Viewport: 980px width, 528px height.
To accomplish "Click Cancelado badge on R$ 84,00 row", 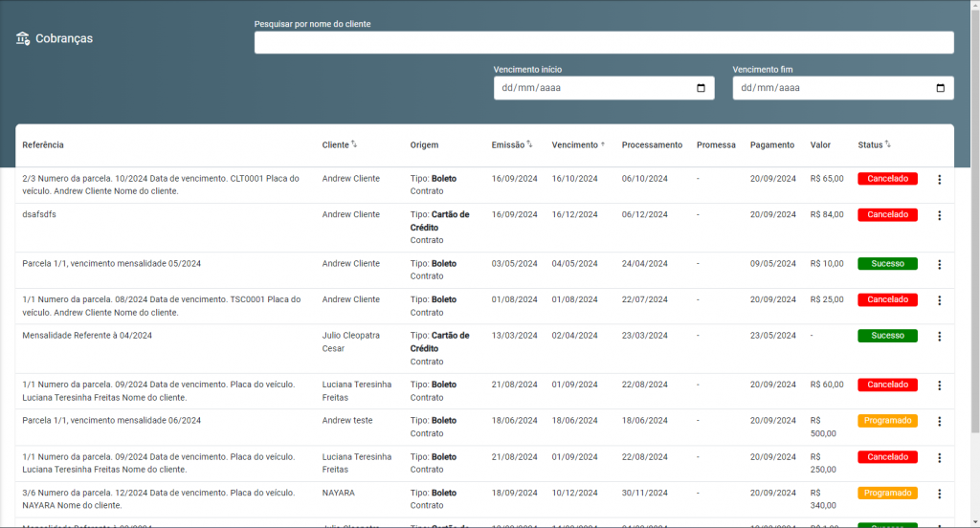I will point(887,215).
